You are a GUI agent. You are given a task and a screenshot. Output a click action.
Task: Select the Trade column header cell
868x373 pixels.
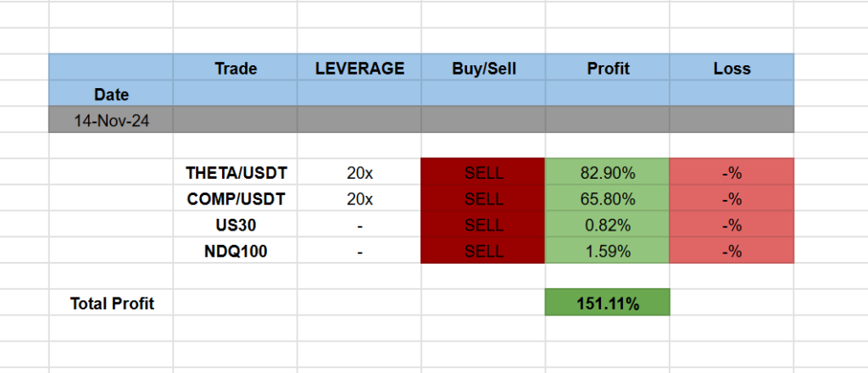[x=236, y=69]
